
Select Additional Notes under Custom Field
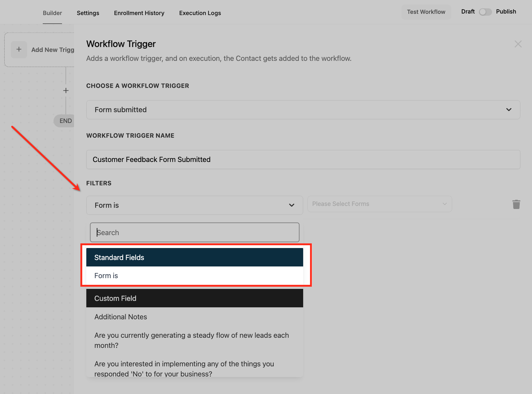pyautogui.click(x=120, y=317)
